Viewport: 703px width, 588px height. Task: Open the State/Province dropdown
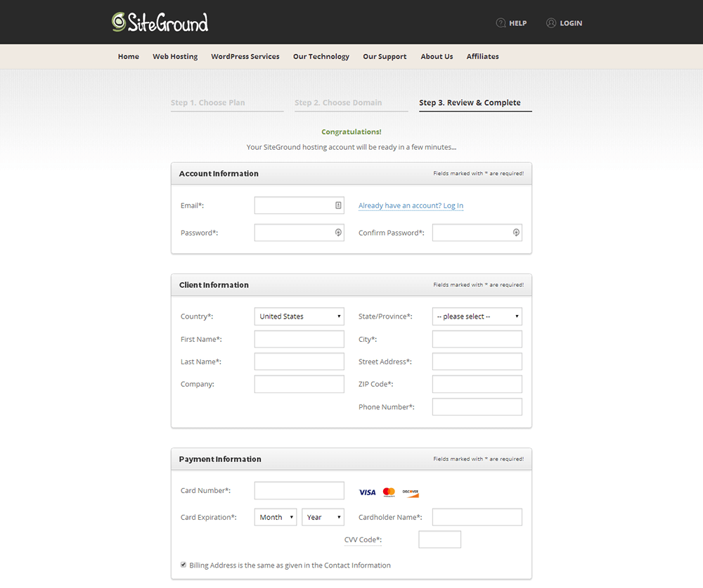pos(477,317)
